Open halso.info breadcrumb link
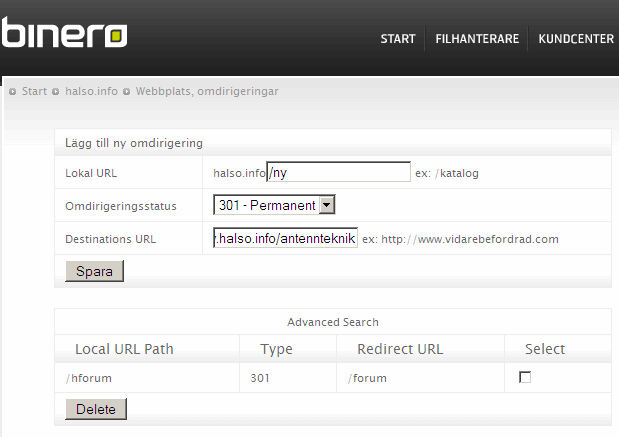Screen dimensions: 619x437 [91, 91]
